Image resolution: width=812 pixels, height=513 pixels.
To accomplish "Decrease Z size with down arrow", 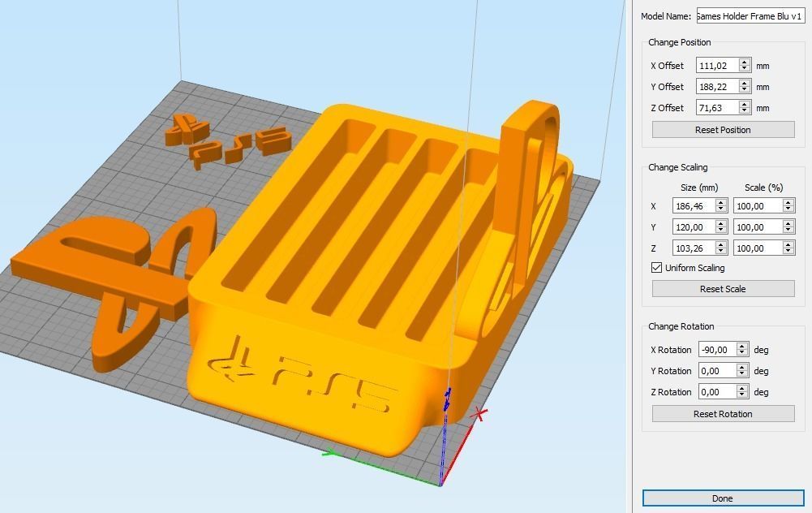I will (721, 252).
